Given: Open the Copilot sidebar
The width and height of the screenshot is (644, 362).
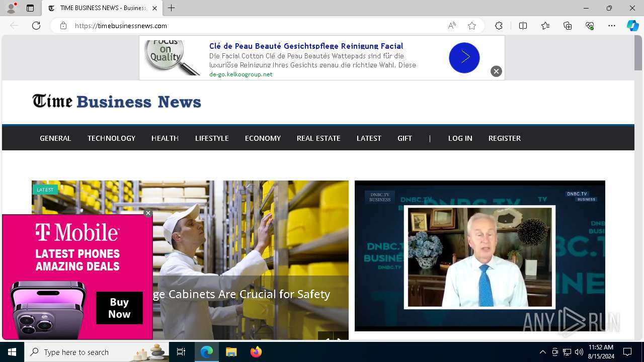Looking at the screenshot, I should click(x=632, y=26).
